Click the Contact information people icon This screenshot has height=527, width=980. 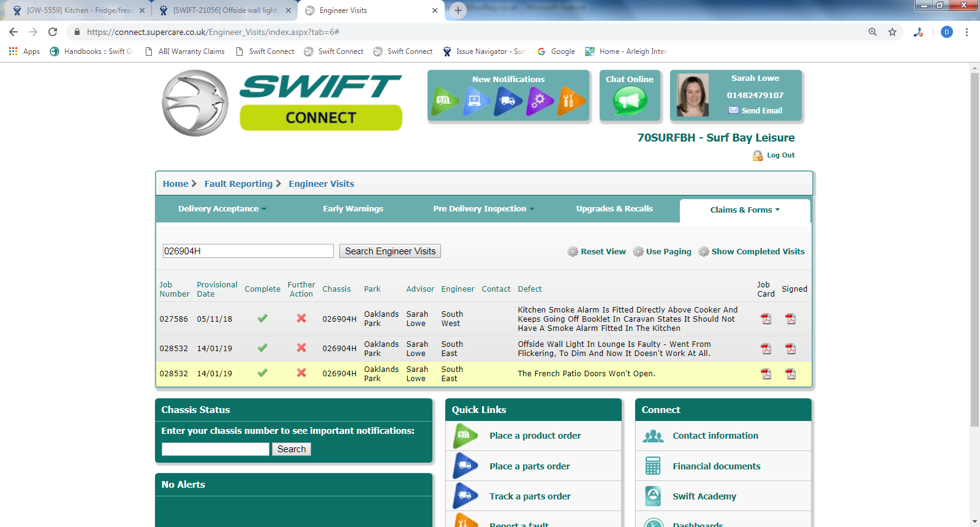pyautogui.click(x=653, y=436)
